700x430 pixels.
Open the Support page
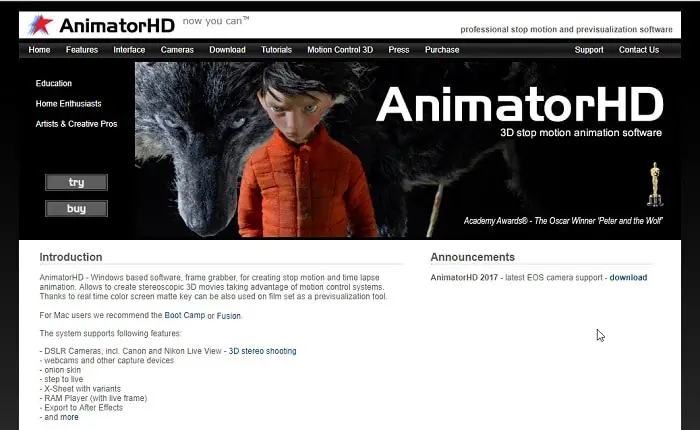point(589,50)
